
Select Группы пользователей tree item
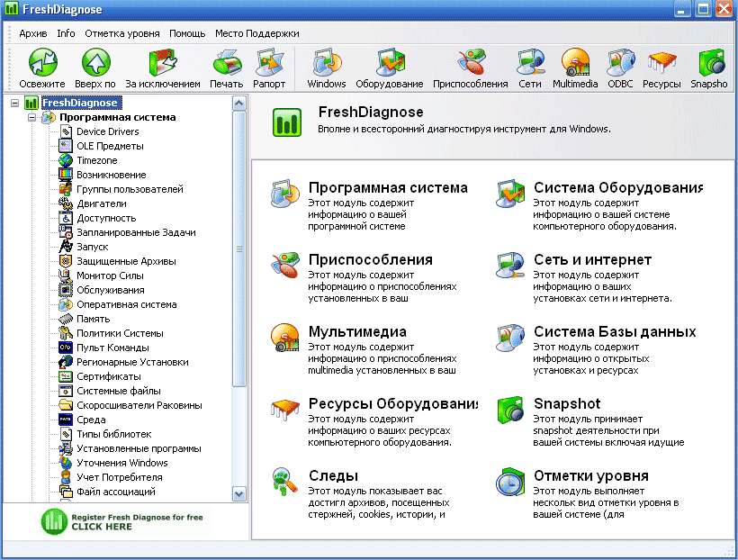(x=130, y=189)
